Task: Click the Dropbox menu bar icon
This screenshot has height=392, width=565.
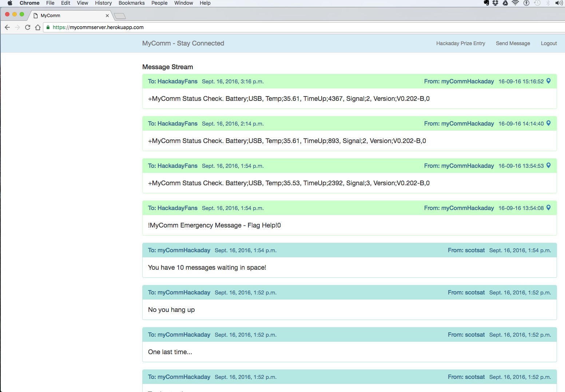Action: (x=496, y=3)
